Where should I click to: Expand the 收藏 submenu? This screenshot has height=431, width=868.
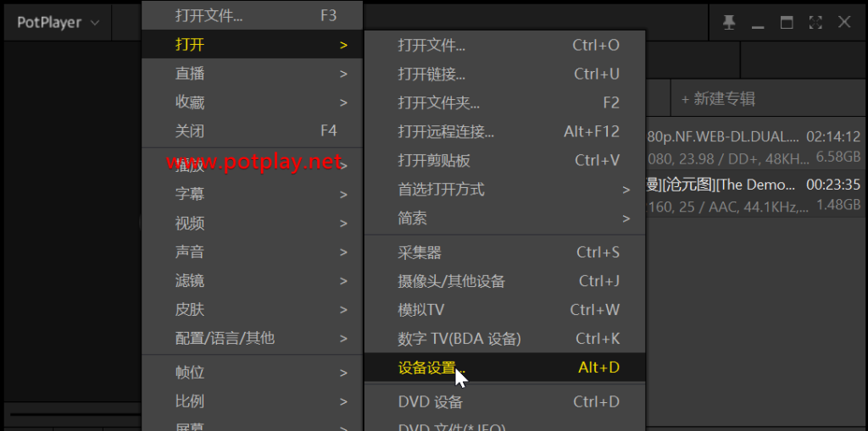tap(253, 102)
